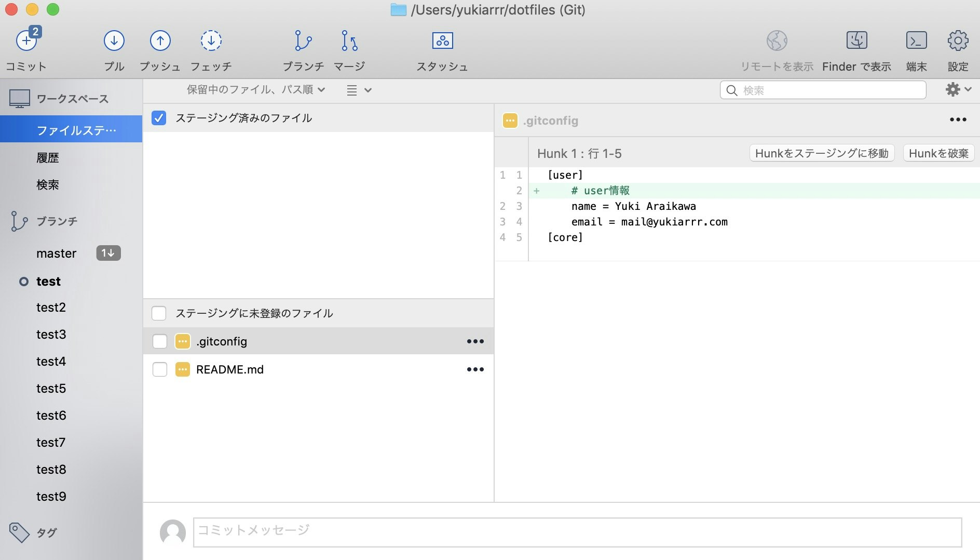The height and width of the screenshot is (560, 980).
Task: Click the Finder で表示 icon
Action: pyautogui.click(x=857, y=40)
